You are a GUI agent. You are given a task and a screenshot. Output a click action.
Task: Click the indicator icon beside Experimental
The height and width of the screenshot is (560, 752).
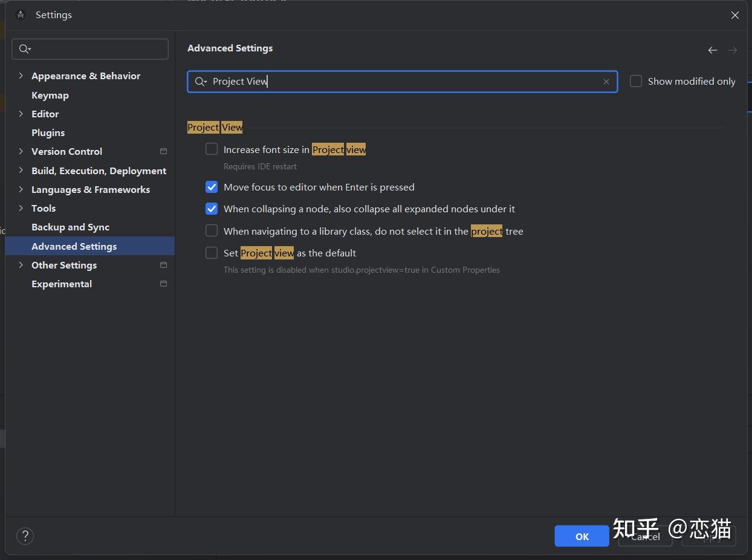point(163,284)
